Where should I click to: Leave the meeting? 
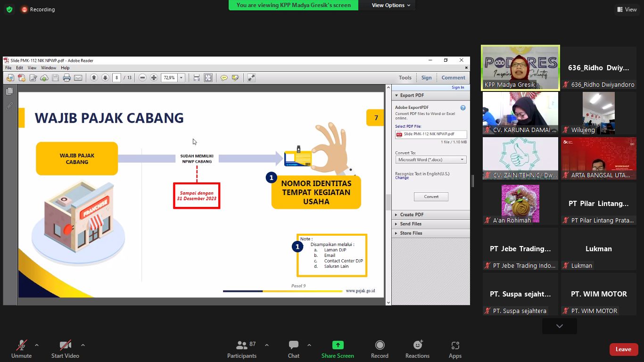(x=623, y=349)
